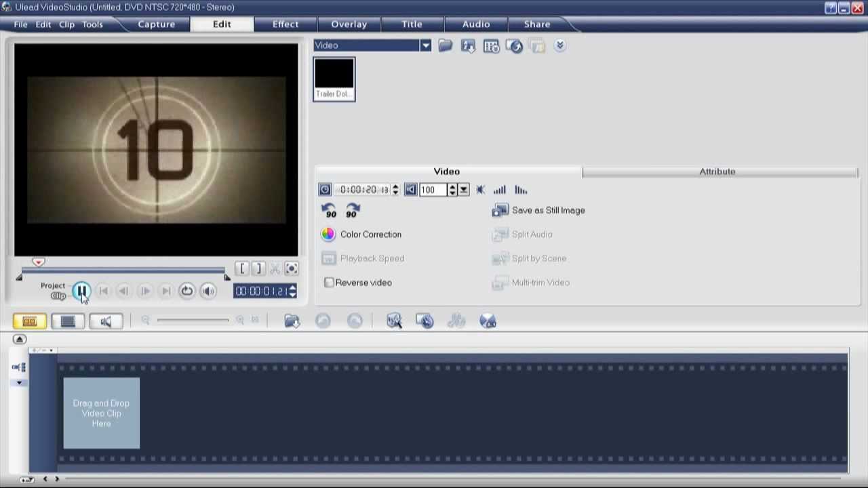Toggle Repeat playback

click(x=186, y=291)
